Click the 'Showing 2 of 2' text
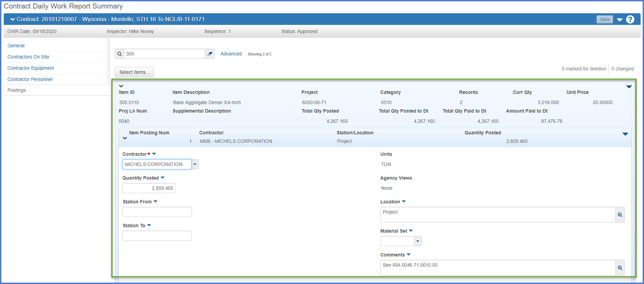The height and width of the screenshot is (284, 644). click(260, 54)
